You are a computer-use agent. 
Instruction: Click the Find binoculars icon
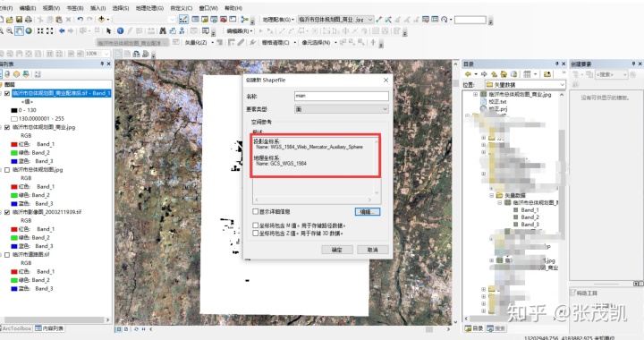point(163,30)
